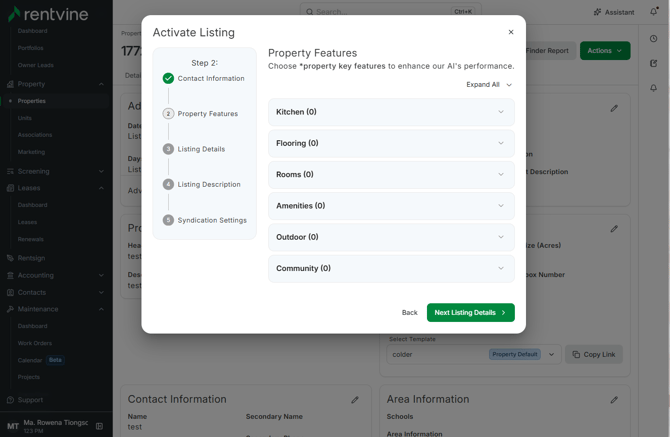Open the notes edit icon in right rail

point(653,63)
